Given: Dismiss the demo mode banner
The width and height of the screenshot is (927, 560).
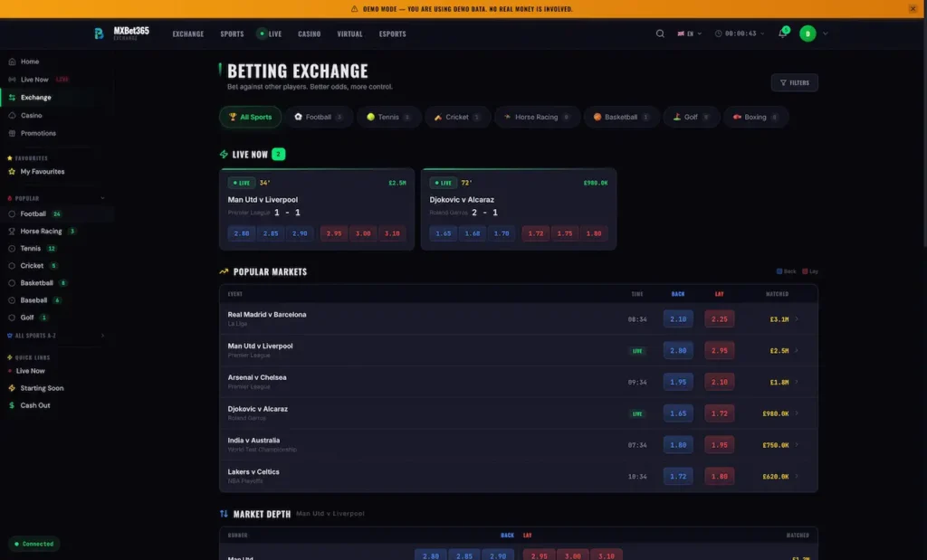Looking at the screenshot, I should [x=913, y=9].
